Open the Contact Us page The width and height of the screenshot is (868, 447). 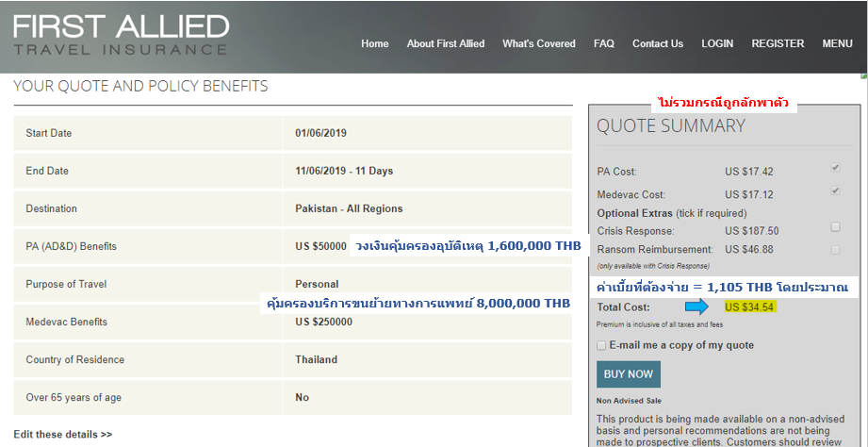tap(657, 43)
